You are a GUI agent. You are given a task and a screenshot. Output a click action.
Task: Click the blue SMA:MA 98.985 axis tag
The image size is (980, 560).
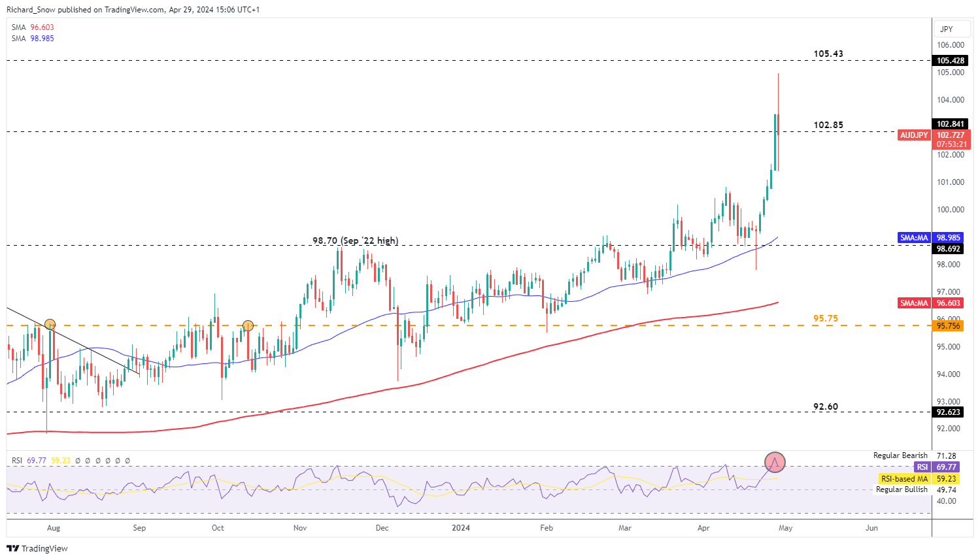pyautogui.click(x=930, y=238)
